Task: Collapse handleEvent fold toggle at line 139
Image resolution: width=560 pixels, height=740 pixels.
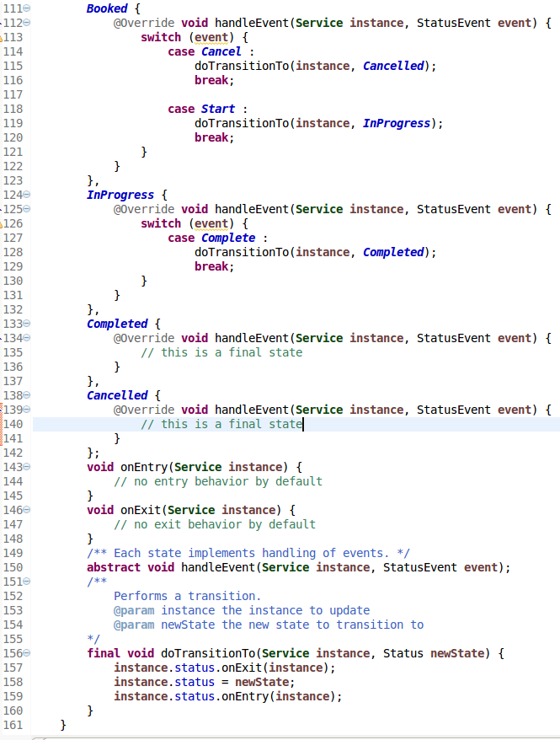Action: [27, 410]
